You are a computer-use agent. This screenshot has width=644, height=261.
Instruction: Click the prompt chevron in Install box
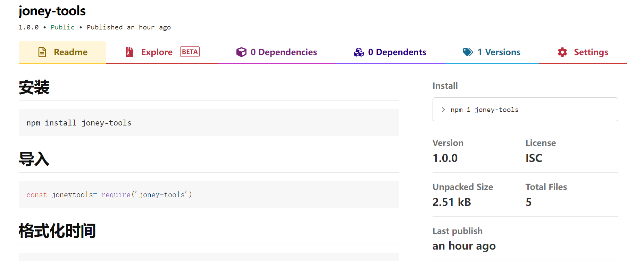point(443,110)
